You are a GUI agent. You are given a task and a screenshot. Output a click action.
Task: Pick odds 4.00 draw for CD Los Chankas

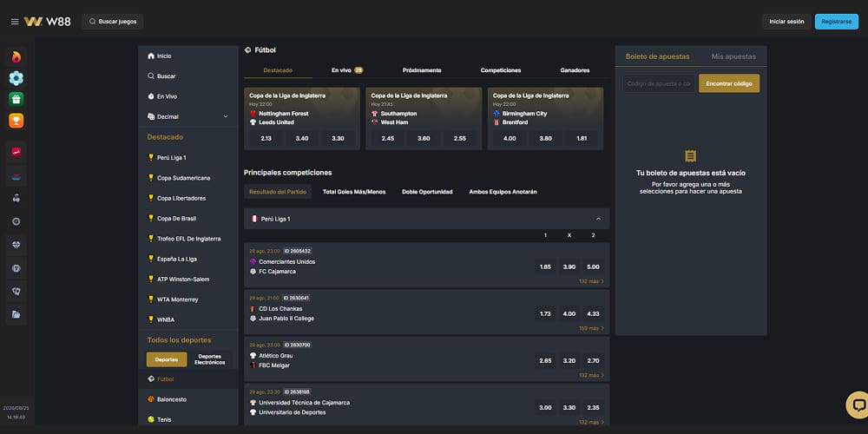pyautogui.click(x=569, y=314)
